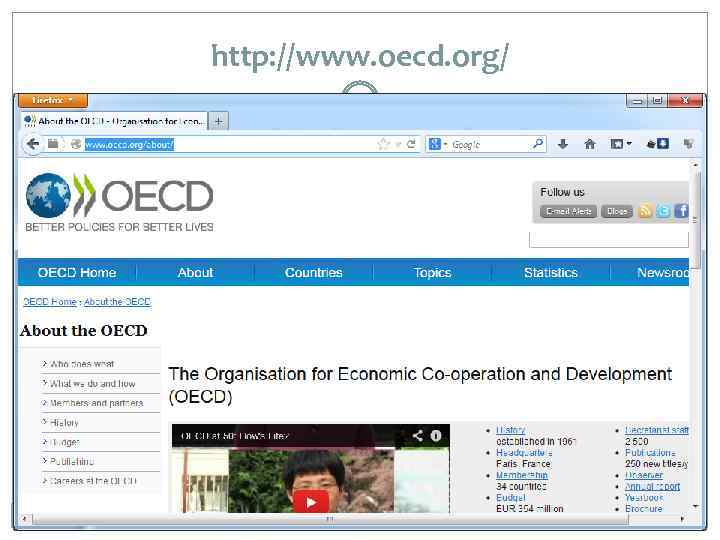Click the horizontal scrollbar left arrow
The width and height of the screenshot is (720, 540).
click(24, 519)
